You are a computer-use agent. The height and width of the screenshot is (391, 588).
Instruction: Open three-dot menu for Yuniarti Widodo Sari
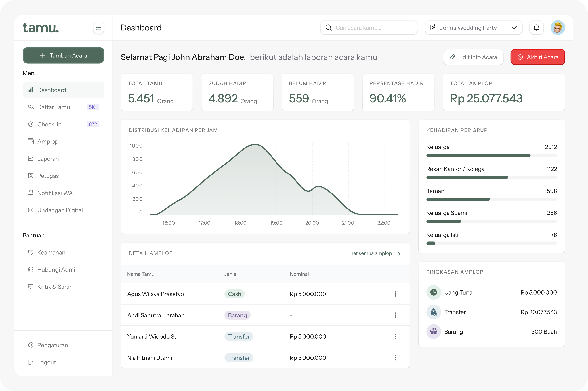tap(395, 336)
